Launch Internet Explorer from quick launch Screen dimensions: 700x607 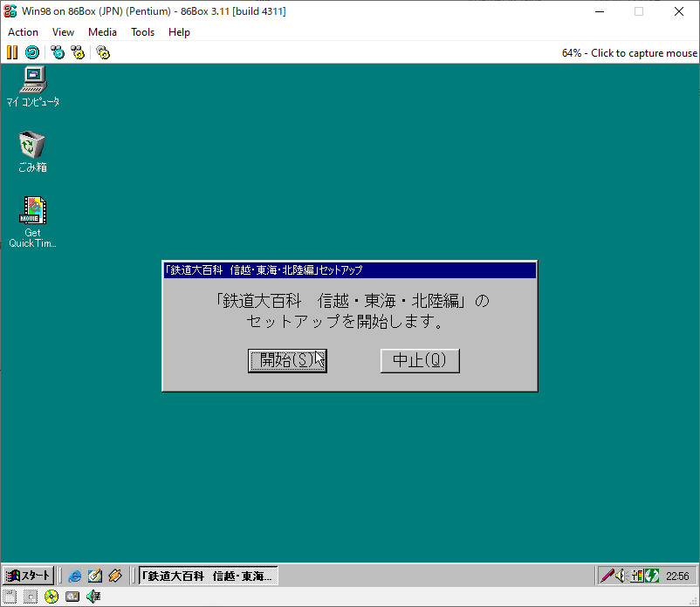coord(74,576)
